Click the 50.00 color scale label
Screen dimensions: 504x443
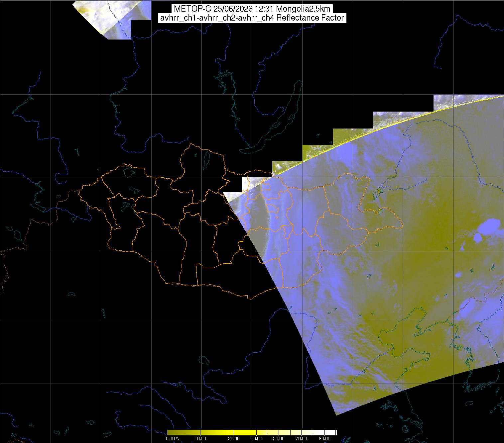[x=279, y=438]
